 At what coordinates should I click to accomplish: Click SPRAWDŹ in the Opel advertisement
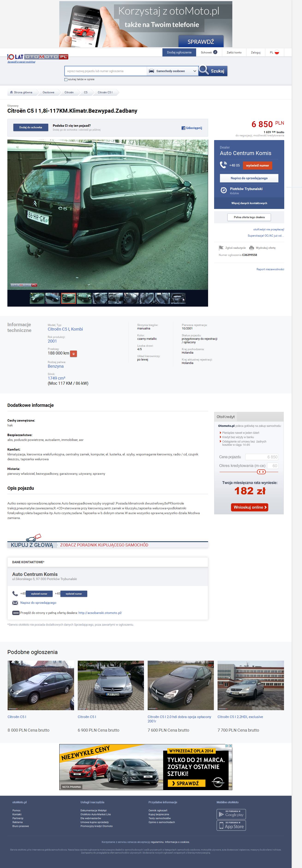[187, 783]
